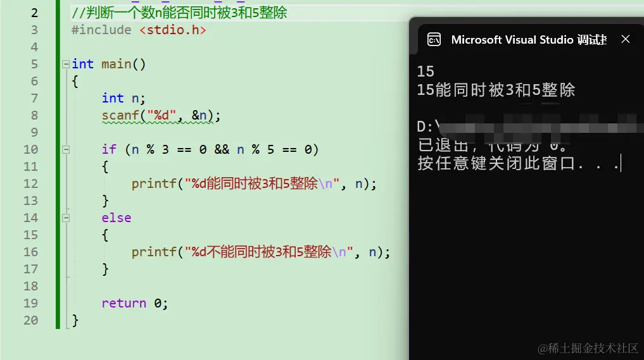Click the console output '15能同时被3和5整除'
Screen dimensions: 644x360
click(x=496, y=90)
